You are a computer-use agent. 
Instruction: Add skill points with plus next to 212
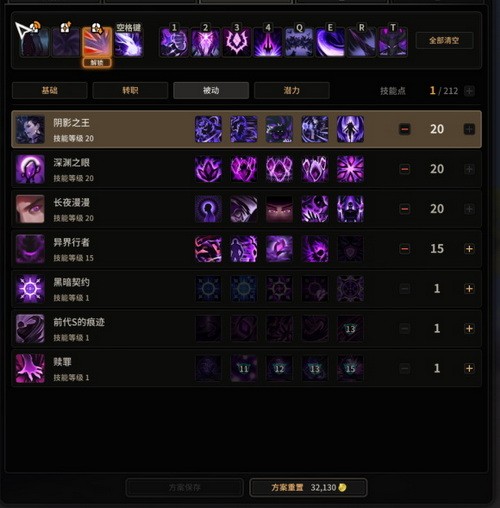(x=469, y=91)
